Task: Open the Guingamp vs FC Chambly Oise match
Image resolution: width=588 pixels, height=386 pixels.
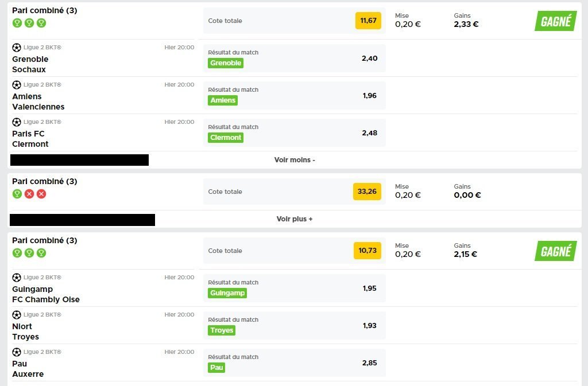Action: click(x=46, y=294)
